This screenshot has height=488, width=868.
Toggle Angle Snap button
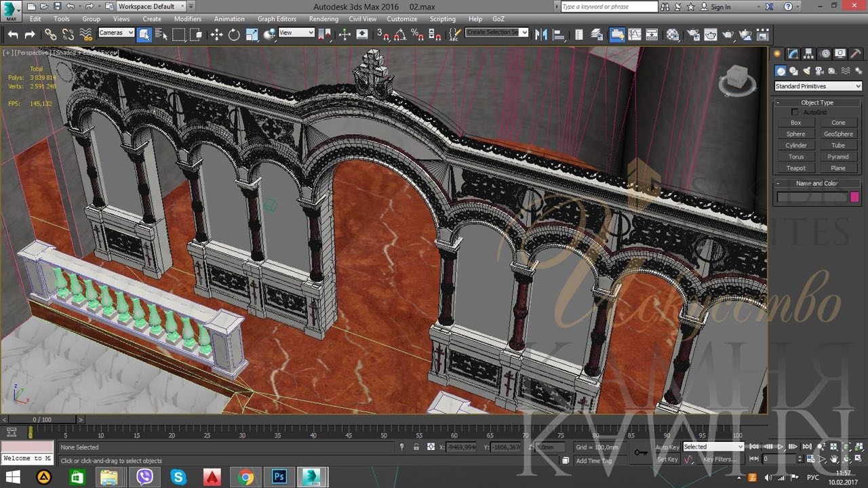[x=400, y=35]
